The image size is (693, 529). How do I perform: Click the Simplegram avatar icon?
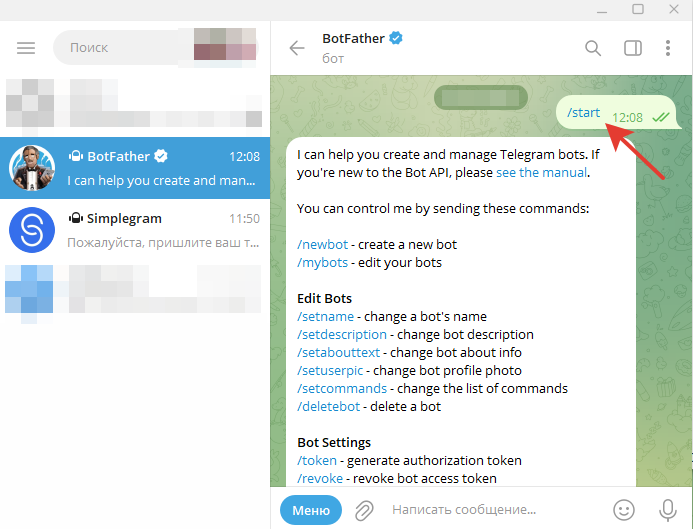31,230
